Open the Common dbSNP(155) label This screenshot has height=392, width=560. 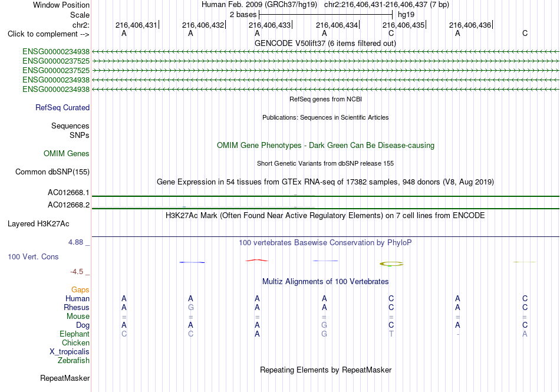pyautogui.click(x=52, y=172)
